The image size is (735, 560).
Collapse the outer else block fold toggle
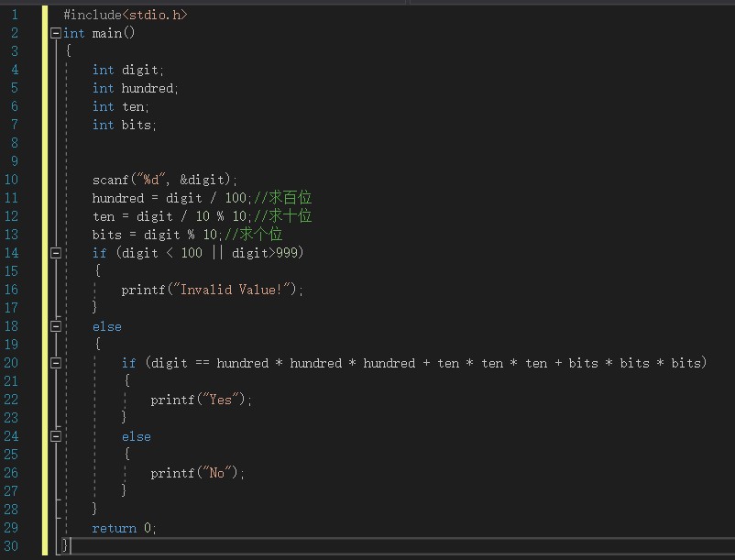click(x=55, y=326)
